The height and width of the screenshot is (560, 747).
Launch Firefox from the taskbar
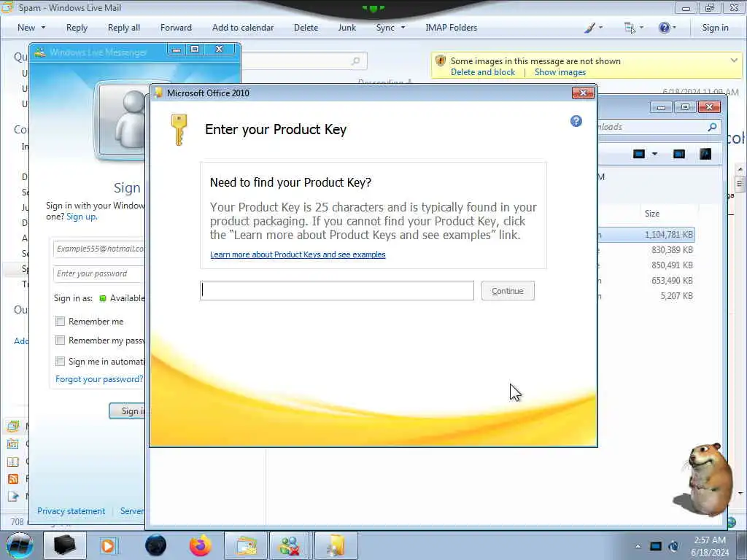(x=200, y=545)
